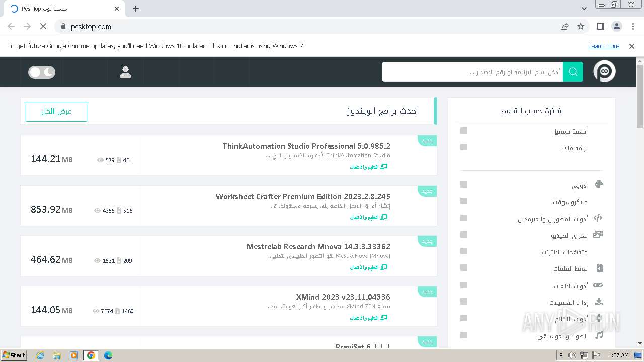Click the teal search magnifier button
The height and width of the screenshot is (362, 644).
tap(573, 72)
